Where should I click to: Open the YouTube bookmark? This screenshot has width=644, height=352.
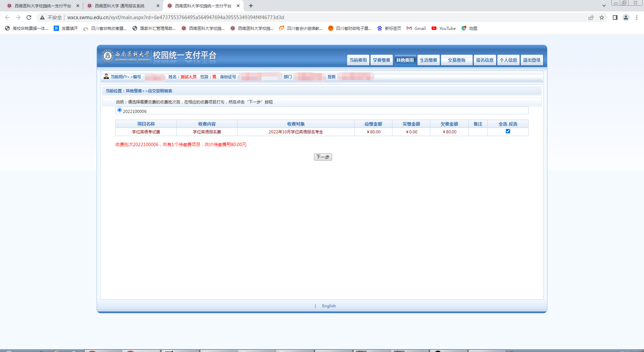[x=443, y=29]
